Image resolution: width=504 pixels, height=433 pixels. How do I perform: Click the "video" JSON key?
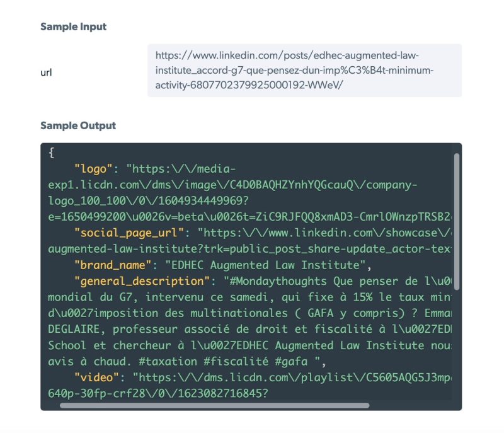96,377
